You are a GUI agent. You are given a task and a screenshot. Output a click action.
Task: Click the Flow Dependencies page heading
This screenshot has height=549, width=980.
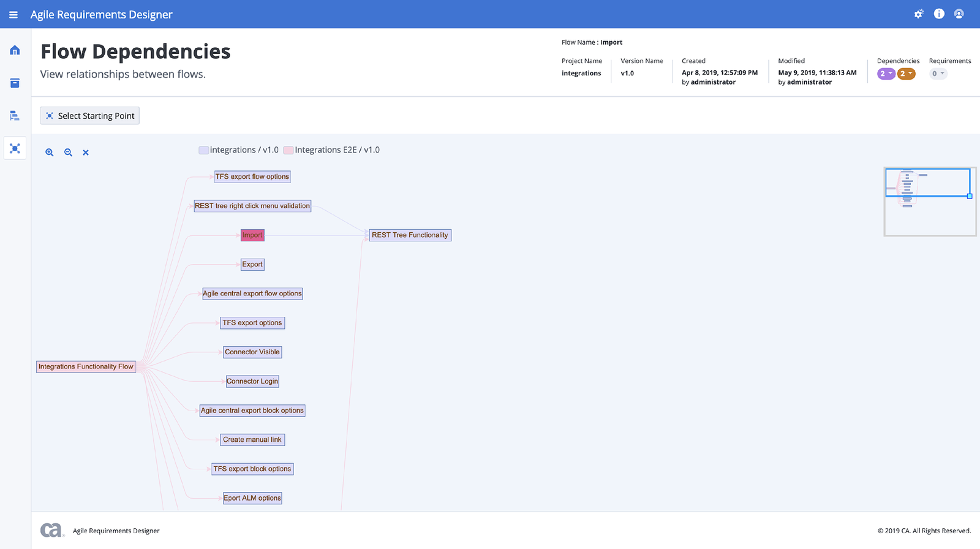135,51
